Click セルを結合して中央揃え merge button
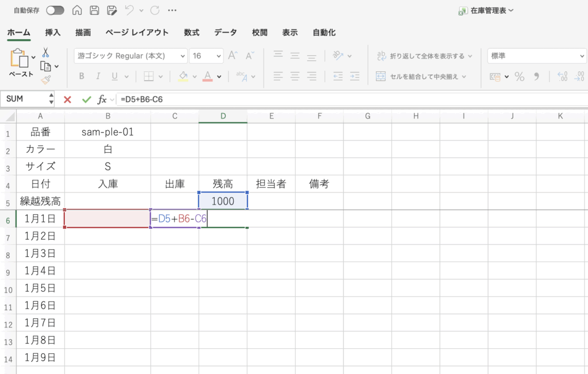The image size is (588, 374). (x=421, y=76)
